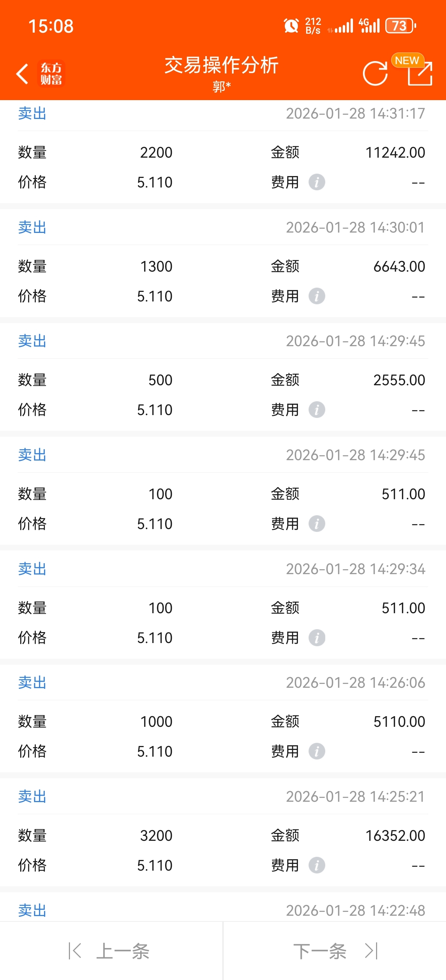Viewport: 446px width, 980px height.
Task: Tap the 卖出 label of 14:22:48 trade
Action: click(x=32, y=910)
